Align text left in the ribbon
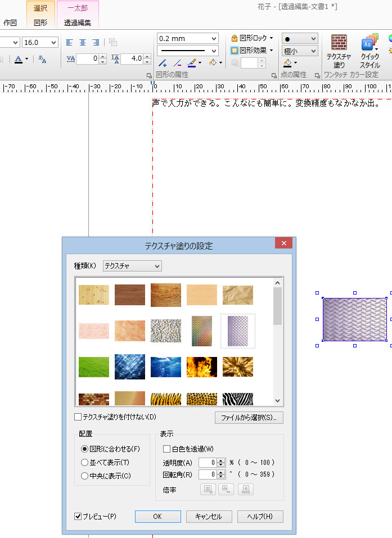The height and width of the screenshot is (538, 392). [x=69, y=43]
